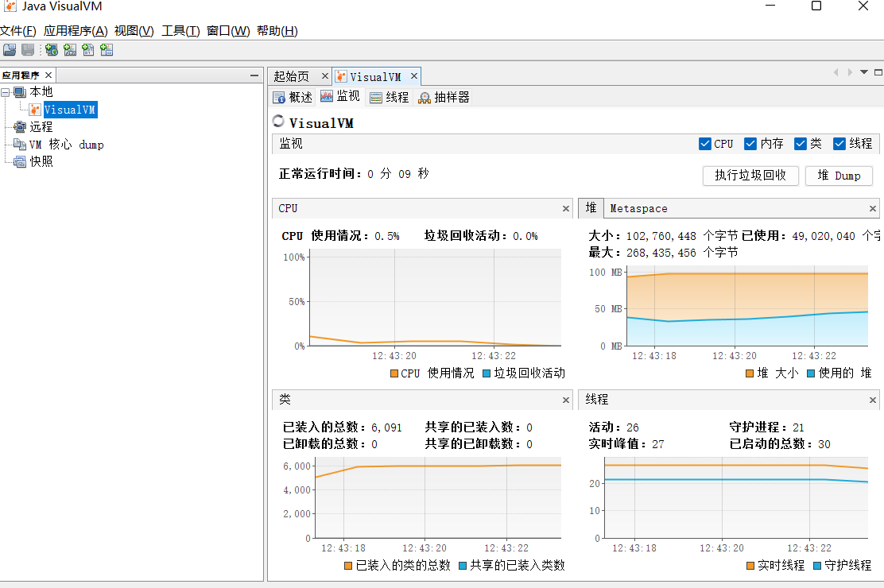
Task: Open the 应用程序(A) menu
Action: [x=76, y=30]
